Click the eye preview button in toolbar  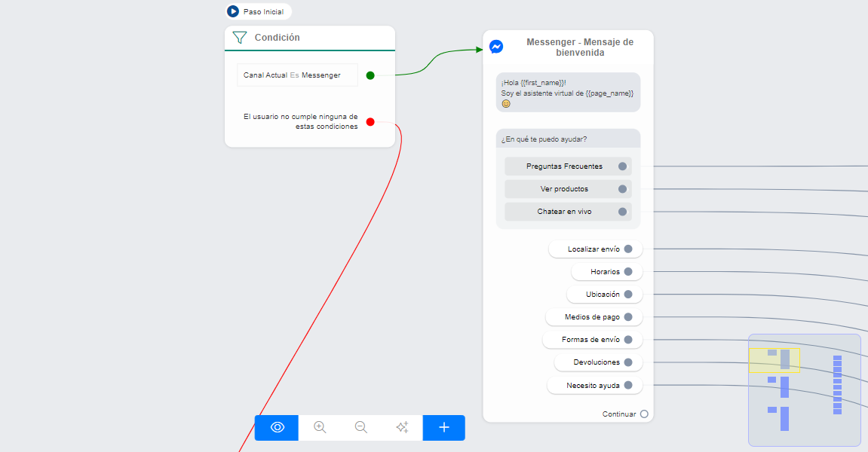click(x=277, y=428)
